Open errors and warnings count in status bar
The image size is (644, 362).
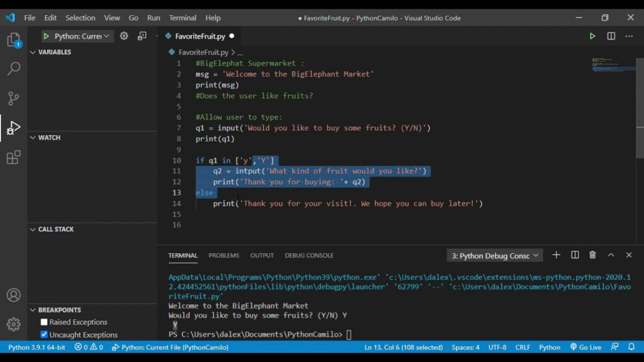(89, 347)
